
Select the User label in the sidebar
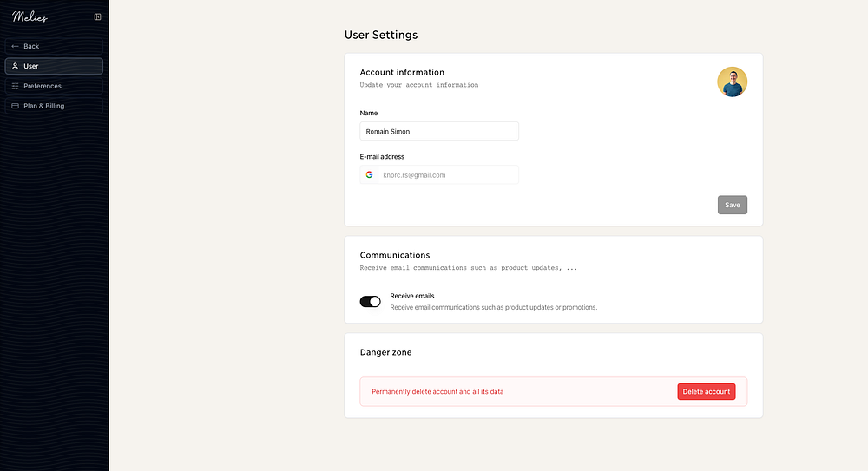click(x=31, y=66)
